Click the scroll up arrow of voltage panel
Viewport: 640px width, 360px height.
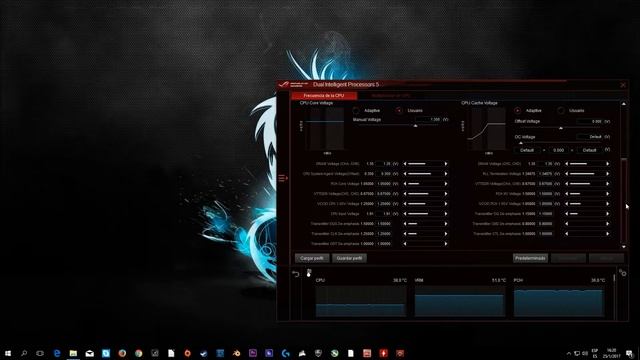coord(624,104)
